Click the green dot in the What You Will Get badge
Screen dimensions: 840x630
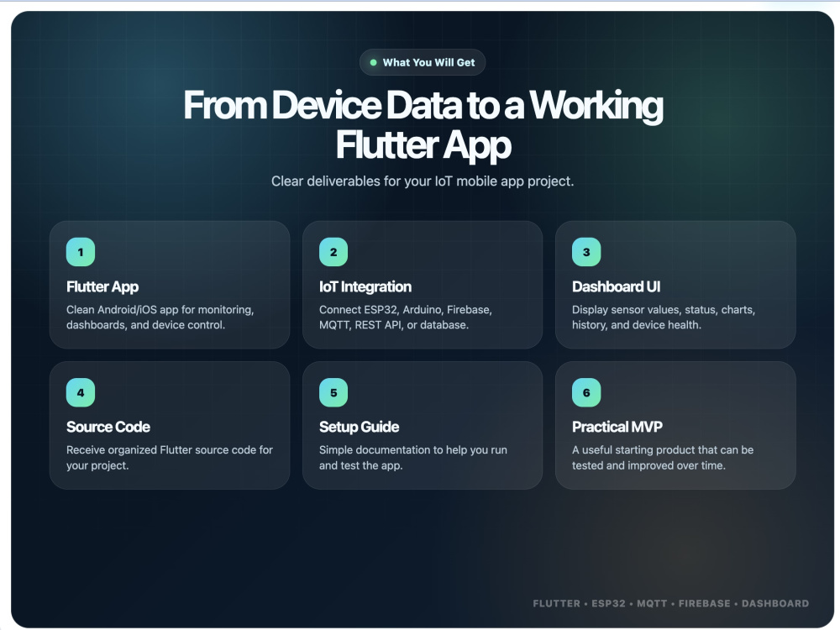click(374, 63)
